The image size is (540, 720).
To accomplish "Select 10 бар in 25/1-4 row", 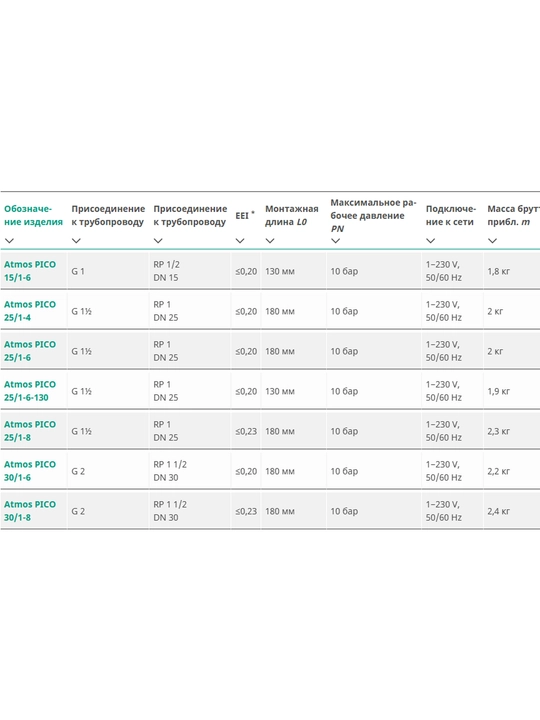I will pos(344,311).
